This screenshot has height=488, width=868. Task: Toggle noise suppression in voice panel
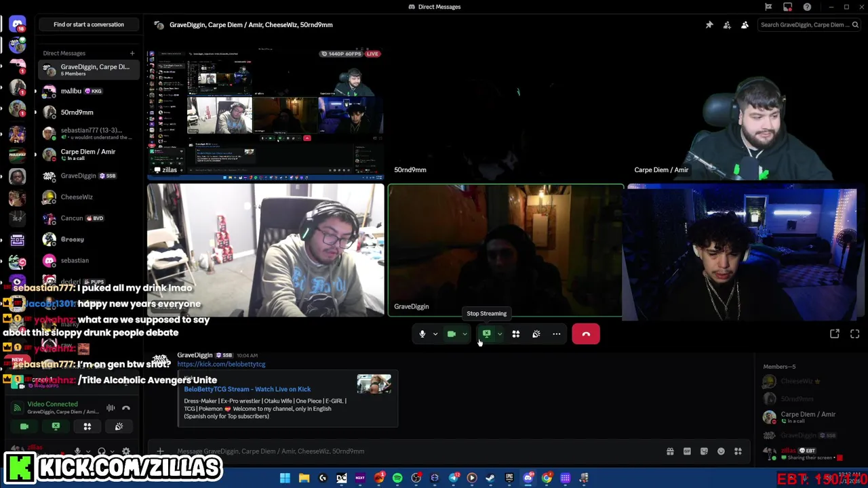click(111, 408)
